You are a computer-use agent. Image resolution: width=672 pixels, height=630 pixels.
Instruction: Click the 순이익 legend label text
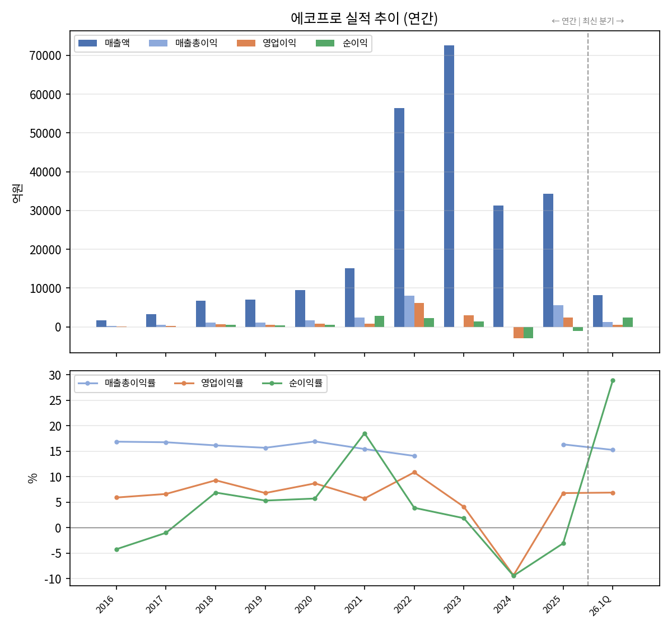click(355, 43)
